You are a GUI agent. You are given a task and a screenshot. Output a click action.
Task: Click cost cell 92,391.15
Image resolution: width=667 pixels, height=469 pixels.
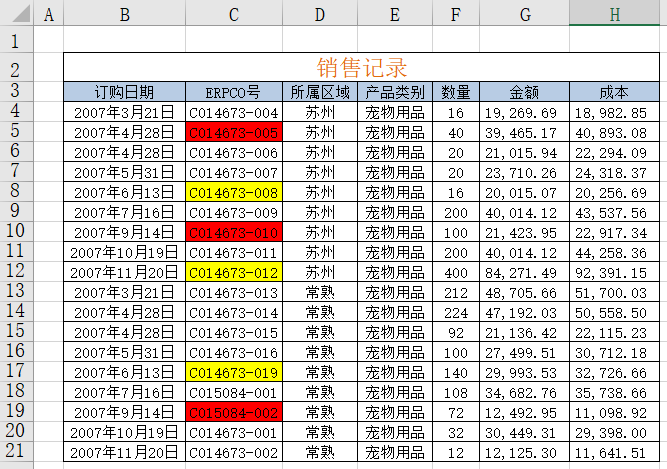point(614,272)
